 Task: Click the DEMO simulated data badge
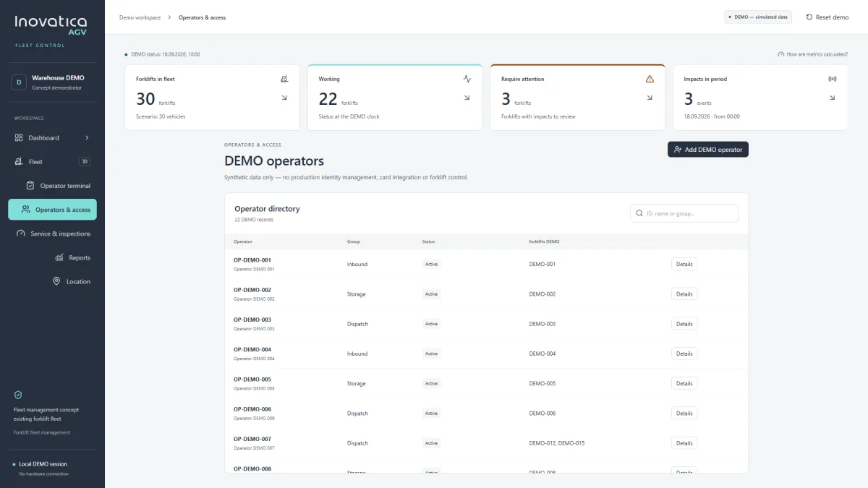coord(758,17)
